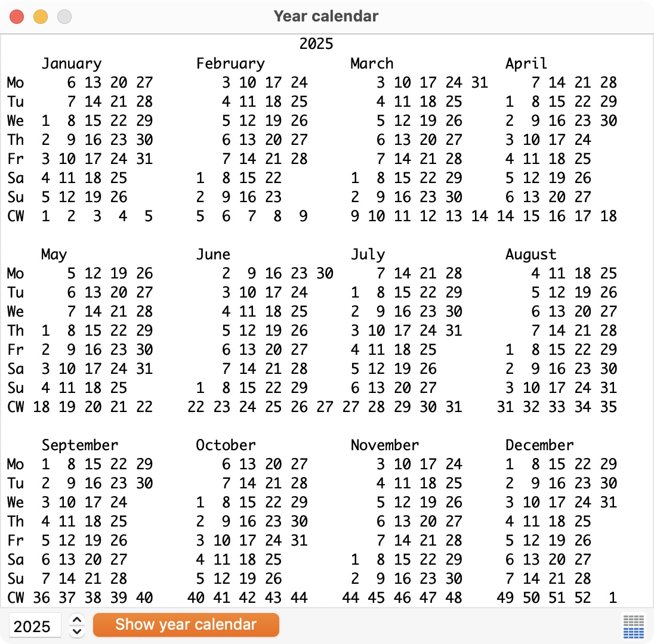This screenshot has height=644, width=654.
Task: Click the May month heading
Action: [x=54, y=254]
